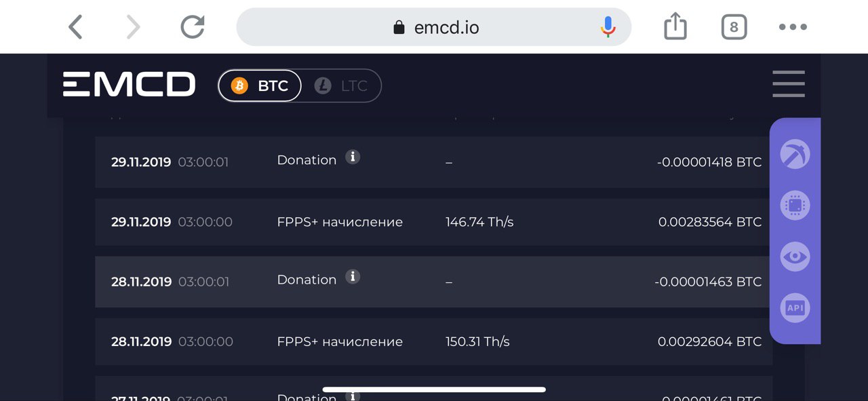Screen dimensions: 868x401
Task: Open the tab switcher showing 8
Action: tap(734, 27)
